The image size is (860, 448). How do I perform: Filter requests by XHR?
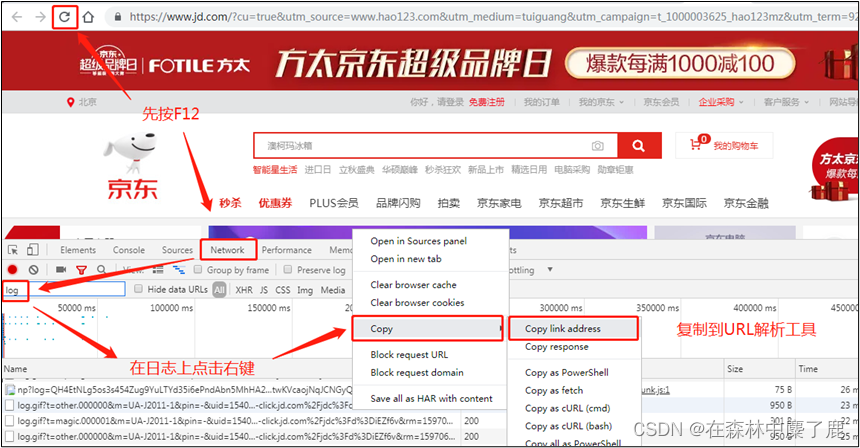(x=244, y=290)
